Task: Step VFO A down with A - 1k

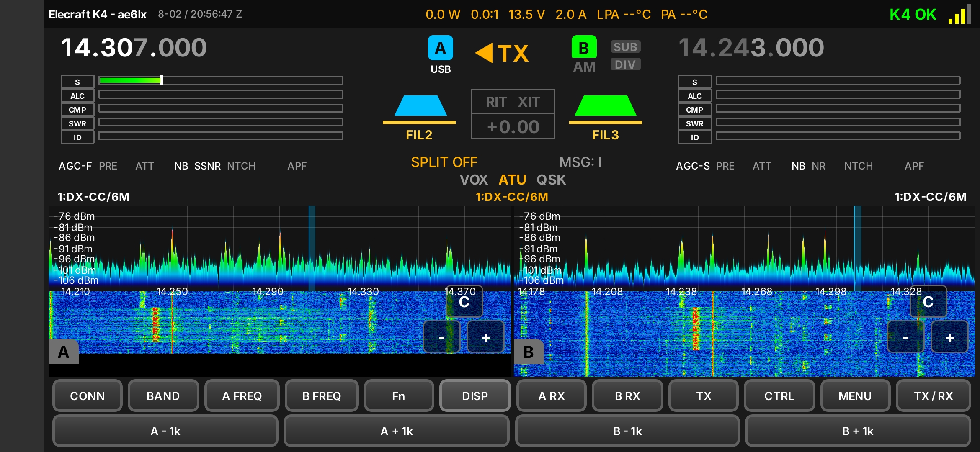Action: coord(165,431)
